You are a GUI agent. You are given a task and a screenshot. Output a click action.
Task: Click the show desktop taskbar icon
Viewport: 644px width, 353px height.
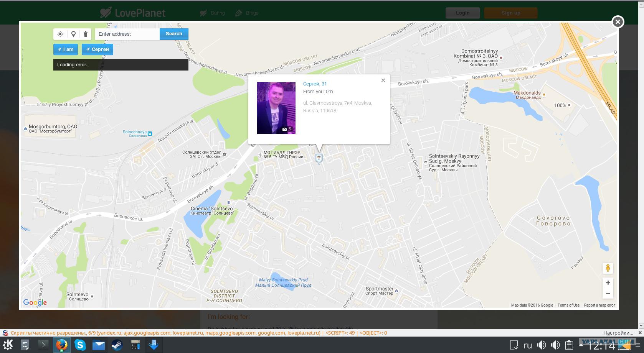tap(25, 345)
